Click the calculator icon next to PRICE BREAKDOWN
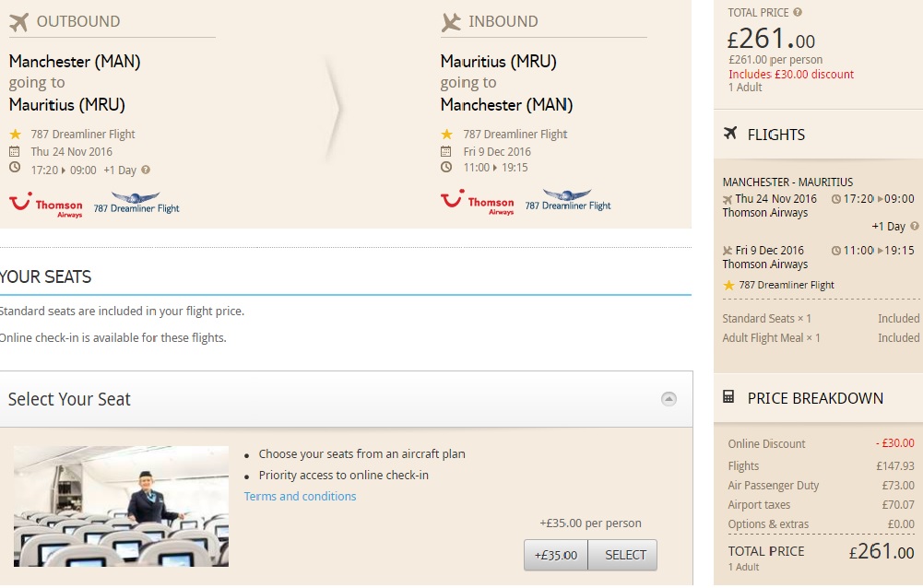 pyautogui.click(x=728, y=396)
